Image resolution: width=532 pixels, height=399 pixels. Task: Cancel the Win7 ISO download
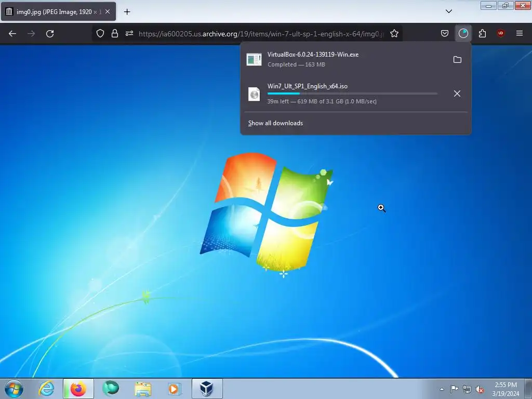(x=457, y=94)
